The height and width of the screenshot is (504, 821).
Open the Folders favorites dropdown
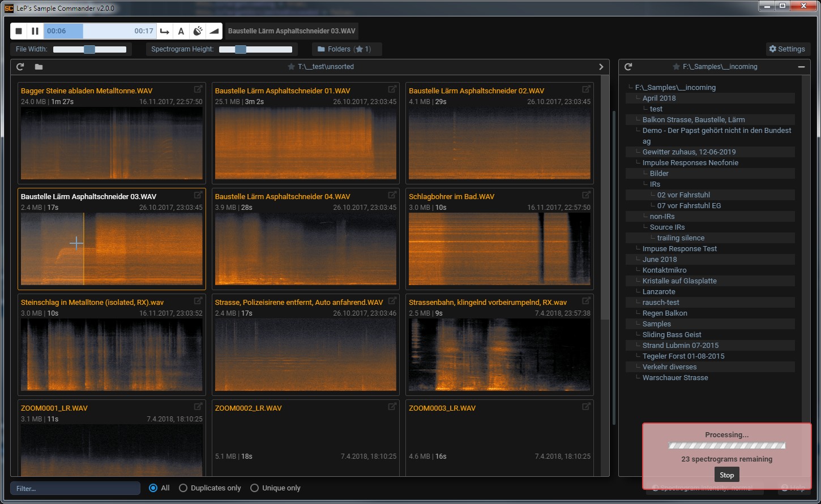tap(347, 49)
